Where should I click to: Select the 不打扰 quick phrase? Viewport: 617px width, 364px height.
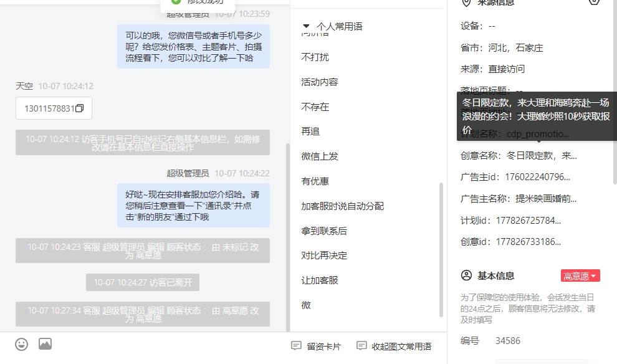(x=315, y=57)
